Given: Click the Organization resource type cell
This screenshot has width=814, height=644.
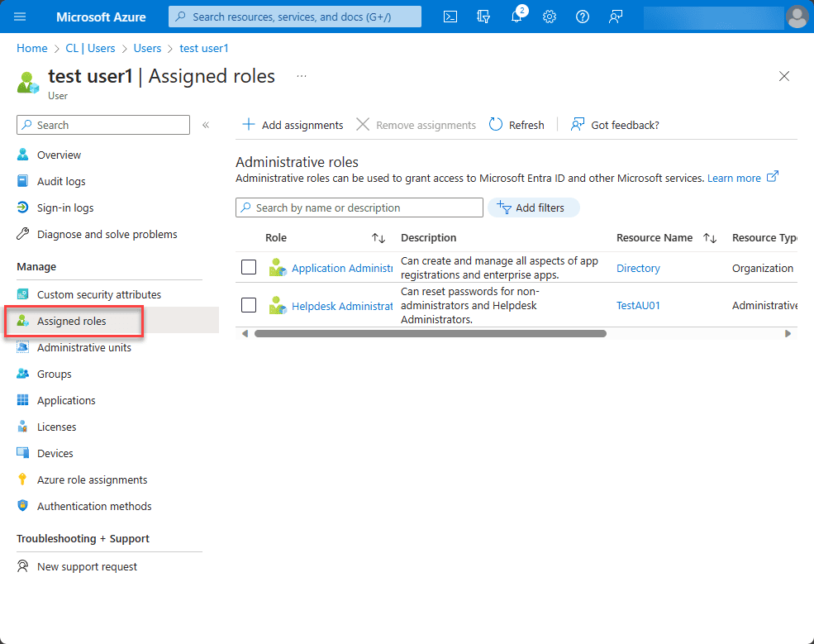Looking at the screenshot, I should [x=763, y=268].
